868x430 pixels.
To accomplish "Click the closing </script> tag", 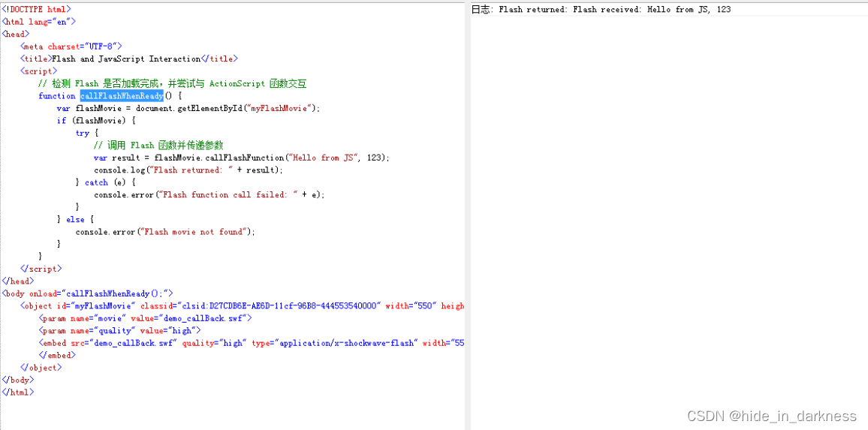I will [41, 269].
